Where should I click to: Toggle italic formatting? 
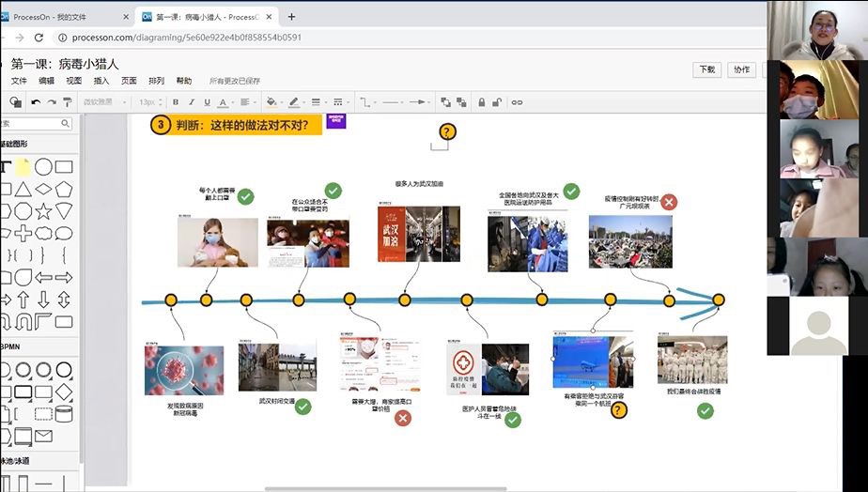coord(192,101)
